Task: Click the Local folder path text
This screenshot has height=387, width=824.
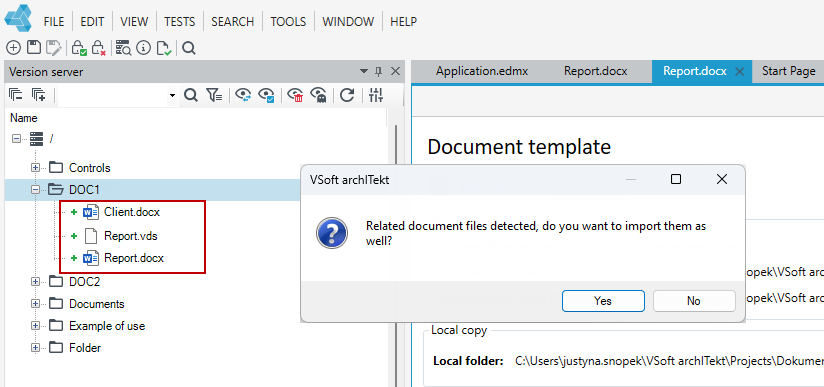Action: (x=669, y=361)
